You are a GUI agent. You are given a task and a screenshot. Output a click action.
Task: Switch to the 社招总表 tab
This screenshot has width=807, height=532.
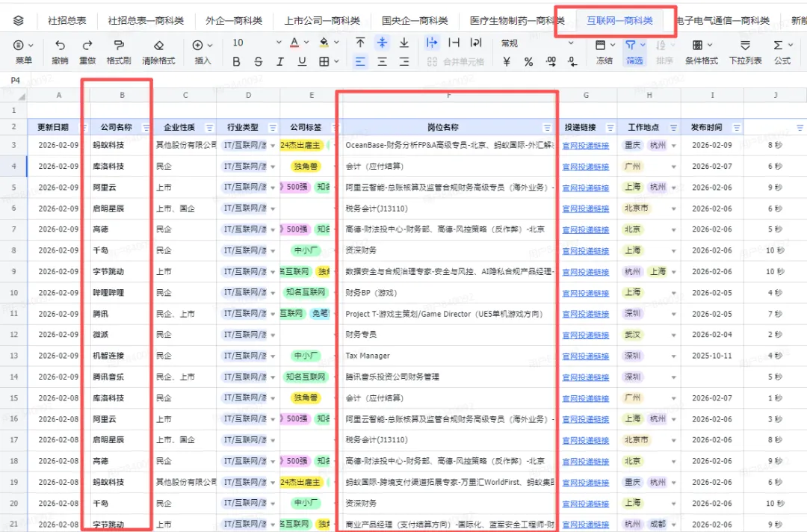click(x=67, y=21)
